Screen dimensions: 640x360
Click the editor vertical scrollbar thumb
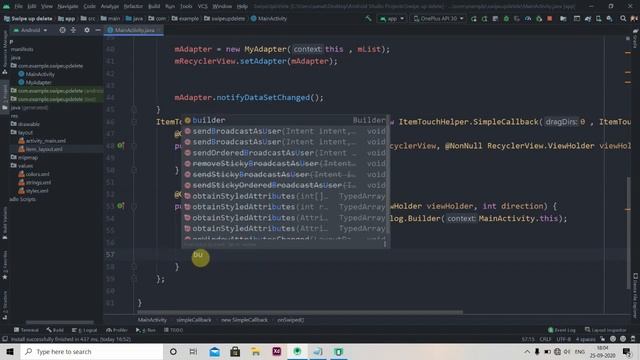tap(629, 233)
